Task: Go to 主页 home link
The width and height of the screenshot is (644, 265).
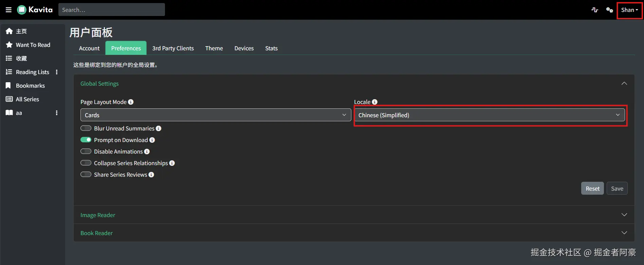Action: click(x=21, y=31)
